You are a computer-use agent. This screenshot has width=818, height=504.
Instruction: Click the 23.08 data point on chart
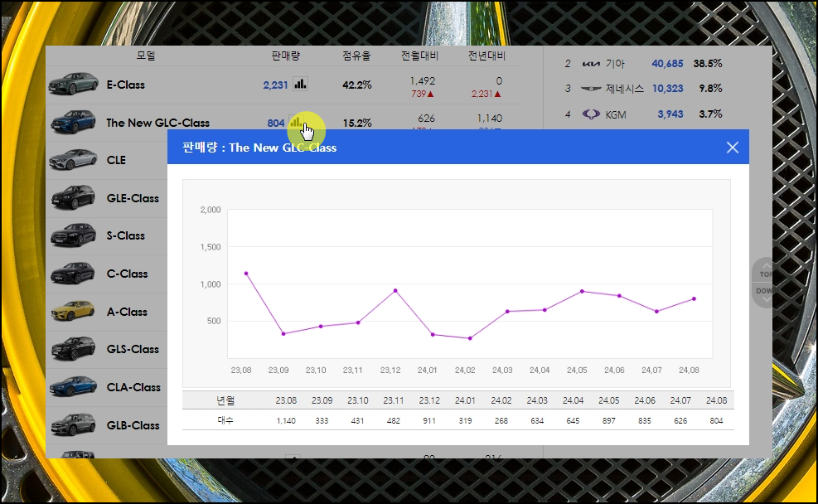click(246, 274)
